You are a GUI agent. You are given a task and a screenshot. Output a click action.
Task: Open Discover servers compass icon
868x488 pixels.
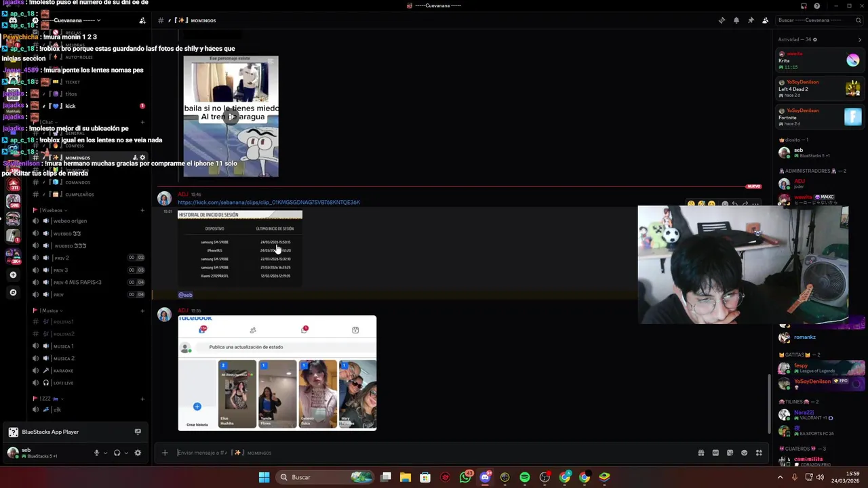coord(13,292)
